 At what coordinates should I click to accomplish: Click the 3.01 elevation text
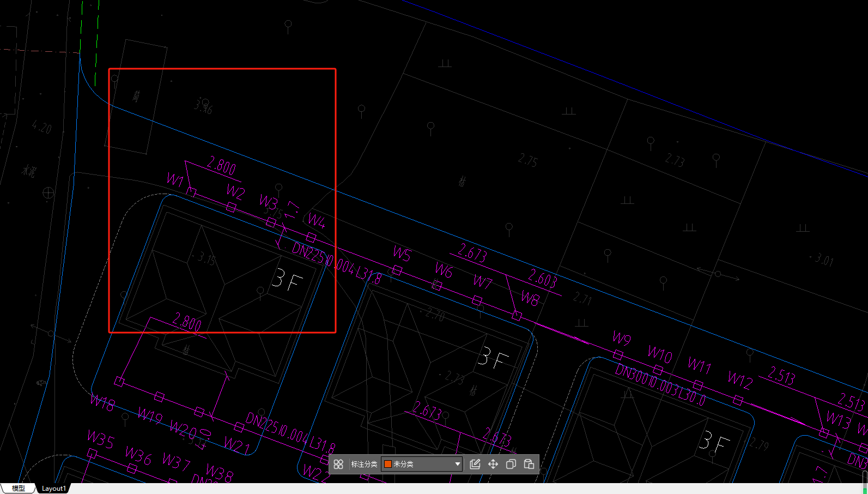click(824, 260)
